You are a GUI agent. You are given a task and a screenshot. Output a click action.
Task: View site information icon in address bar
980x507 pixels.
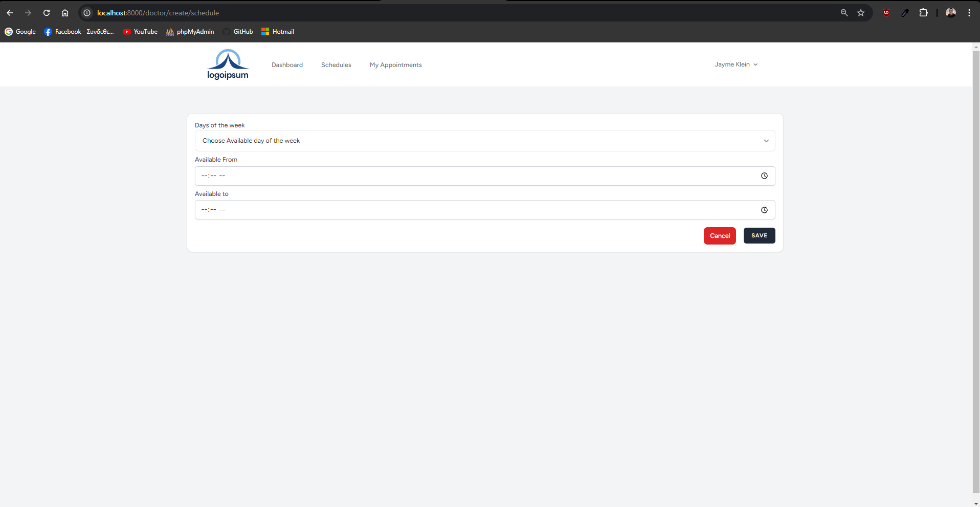pyautogui.click(x=87, y=13)
